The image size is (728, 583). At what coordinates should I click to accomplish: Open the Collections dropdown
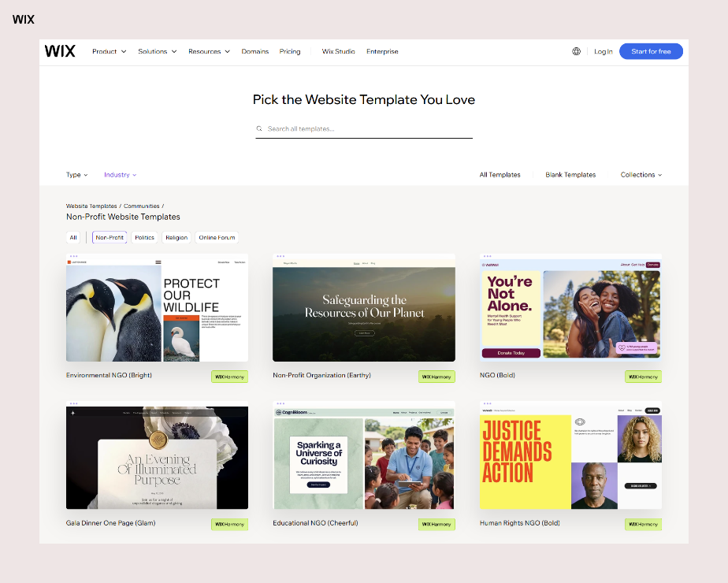(641, 175)
